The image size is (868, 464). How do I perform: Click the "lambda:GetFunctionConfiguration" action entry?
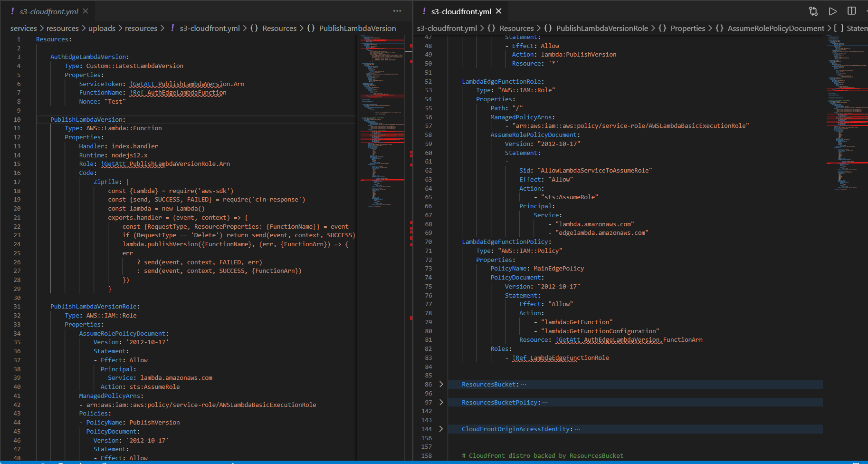coord(600,331)
